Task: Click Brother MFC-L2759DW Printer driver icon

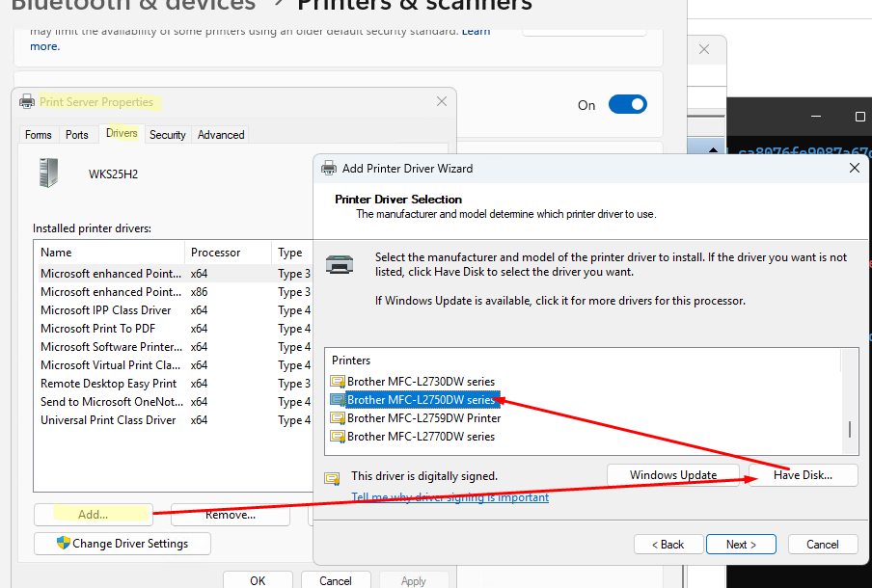Action: tap(337, 418)
